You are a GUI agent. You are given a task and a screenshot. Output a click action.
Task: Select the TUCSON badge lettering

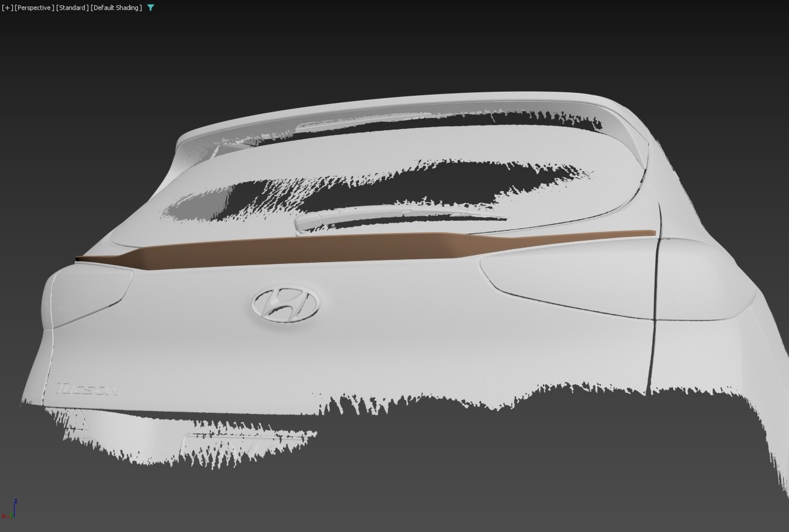[87, 390]
